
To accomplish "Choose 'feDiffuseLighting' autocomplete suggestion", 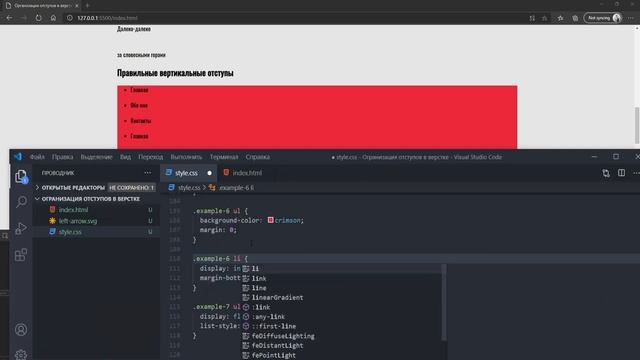I will (341, 336).
